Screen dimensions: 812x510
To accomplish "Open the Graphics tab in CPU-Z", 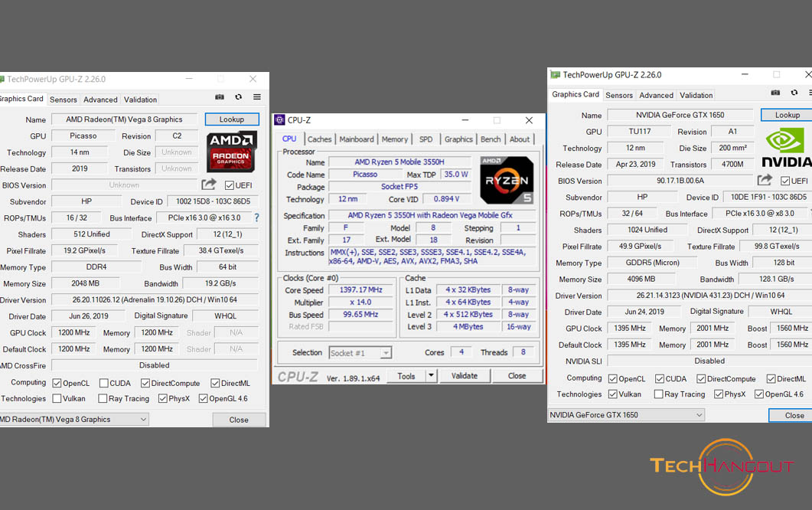I will (x=458, y=139).
